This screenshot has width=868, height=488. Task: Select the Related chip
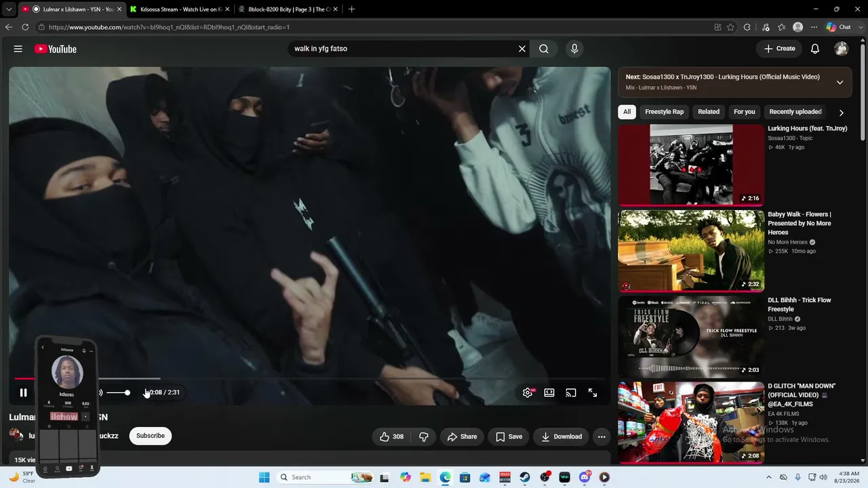[709, 112]
